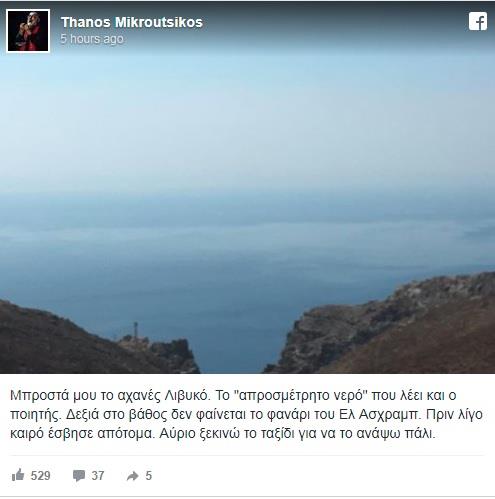Viewport: 495px width, 499px height.
Task: Click the rocky cliff on the right
Action: point(383,327)
